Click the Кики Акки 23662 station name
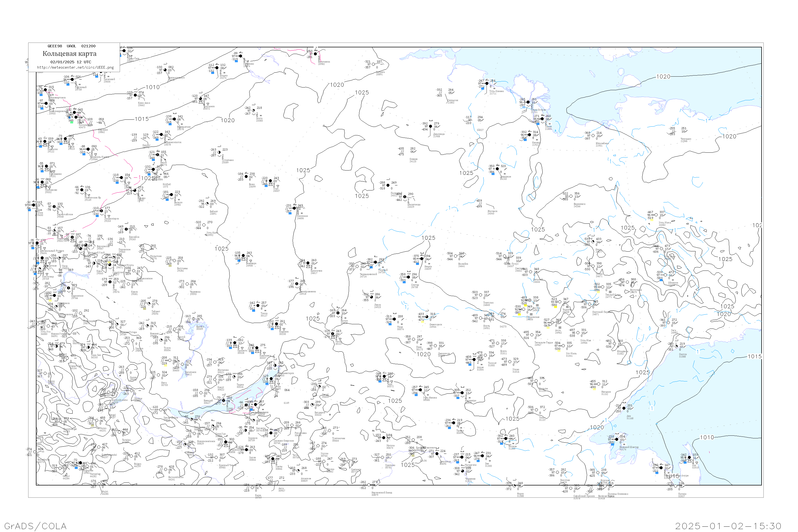Viewport: 798px width, 532px height. coord(144,104)
